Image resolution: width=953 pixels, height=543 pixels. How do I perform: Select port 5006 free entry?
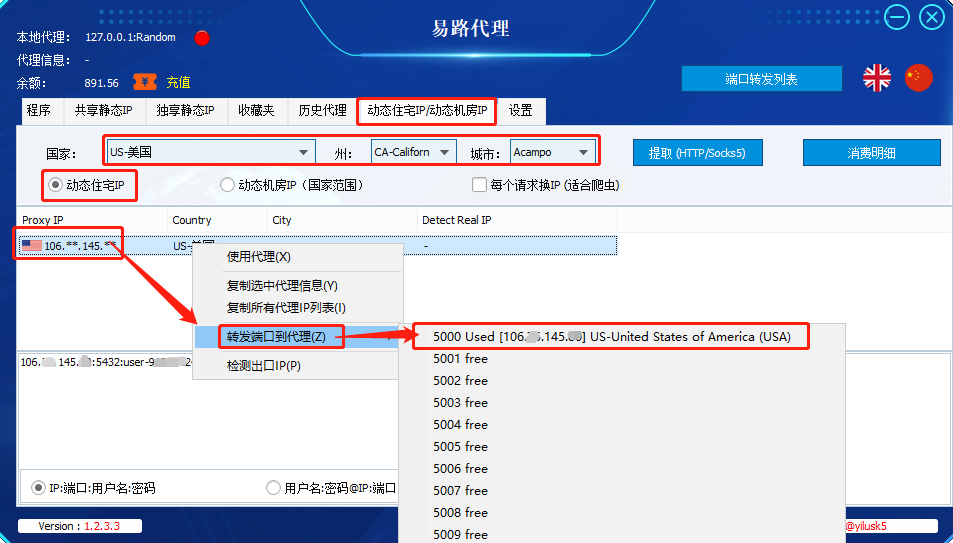pyautogui.click(x=622, y=468)
